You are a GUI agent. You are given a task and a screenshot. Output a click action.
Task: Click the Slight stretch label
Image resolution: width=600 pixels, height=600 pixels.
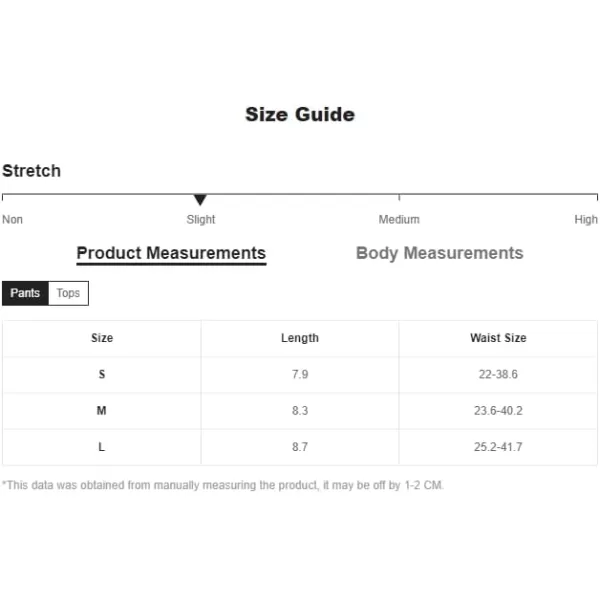pos(201,220)
